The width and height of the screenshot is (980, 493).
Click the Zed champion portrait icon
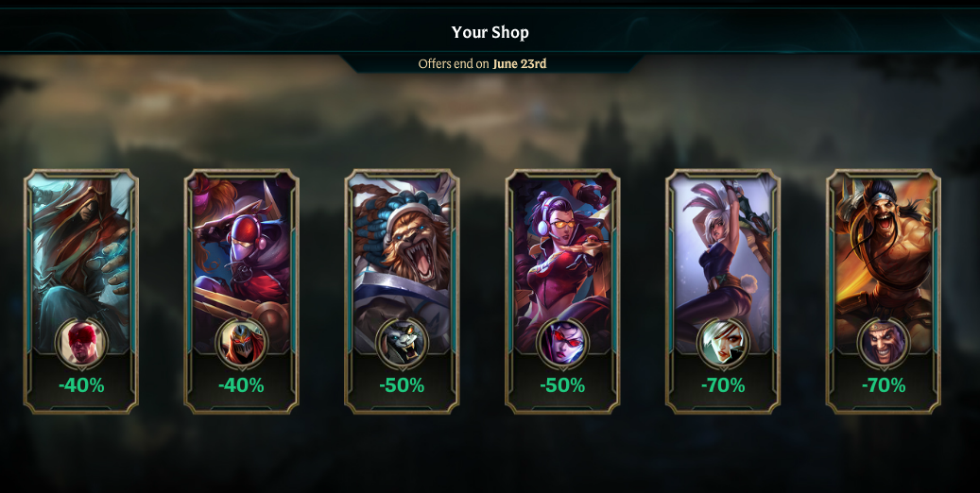(241, 343)
